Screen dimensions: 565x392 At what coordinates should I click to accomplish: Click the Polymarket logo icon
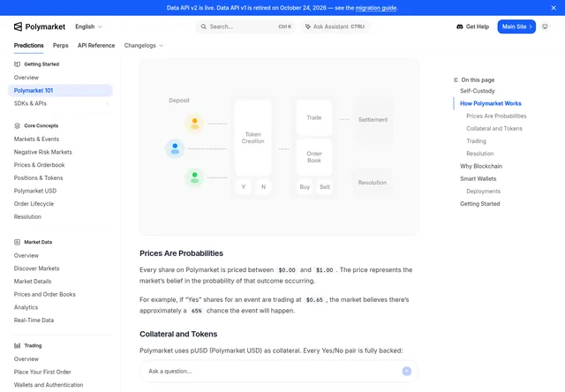18,26
